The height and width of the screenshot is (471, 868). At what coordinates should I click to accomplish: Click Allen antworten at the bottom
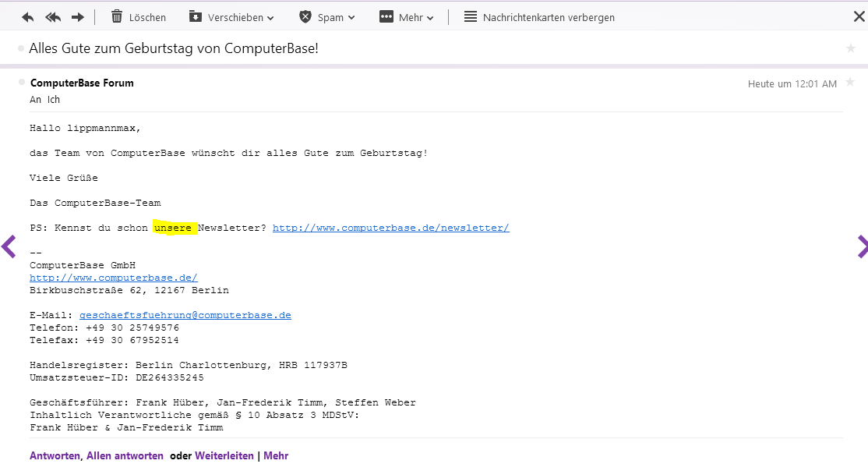coord(125,455)
